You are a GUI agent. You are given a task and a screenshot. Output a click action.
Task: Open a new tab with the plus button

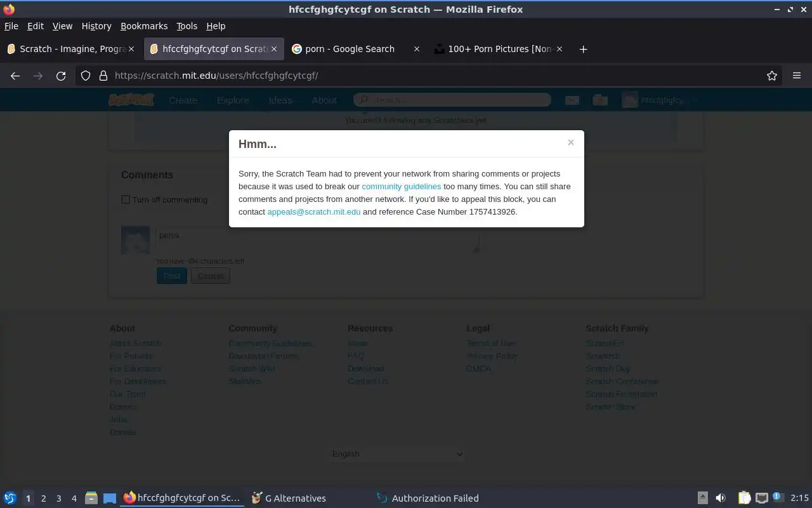coord(583,49)
